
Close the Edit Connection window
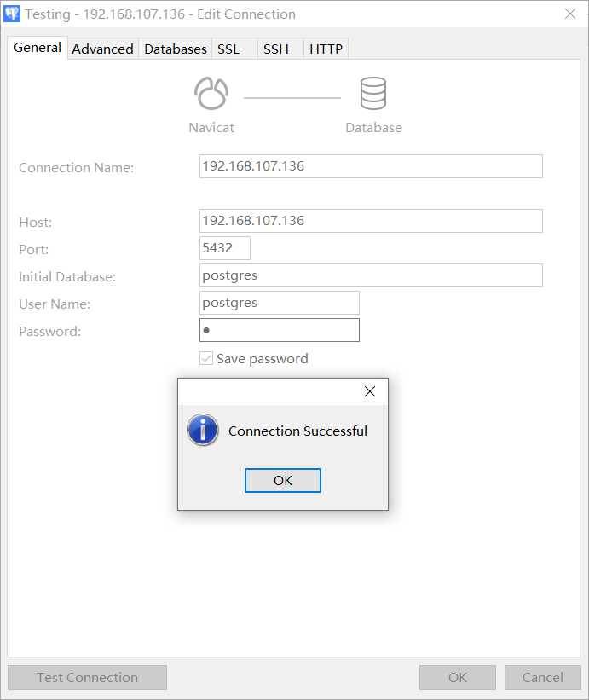569,14
